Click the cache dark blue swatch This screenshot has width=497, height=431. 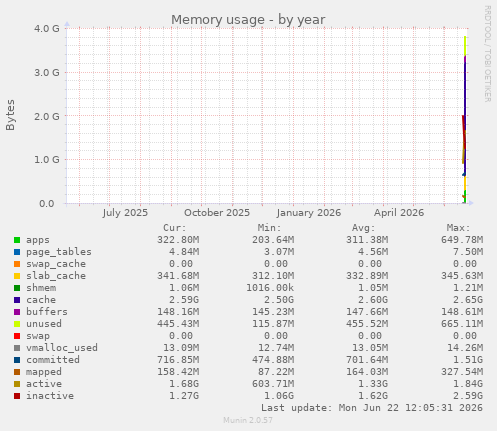click(x=17, y=300)
